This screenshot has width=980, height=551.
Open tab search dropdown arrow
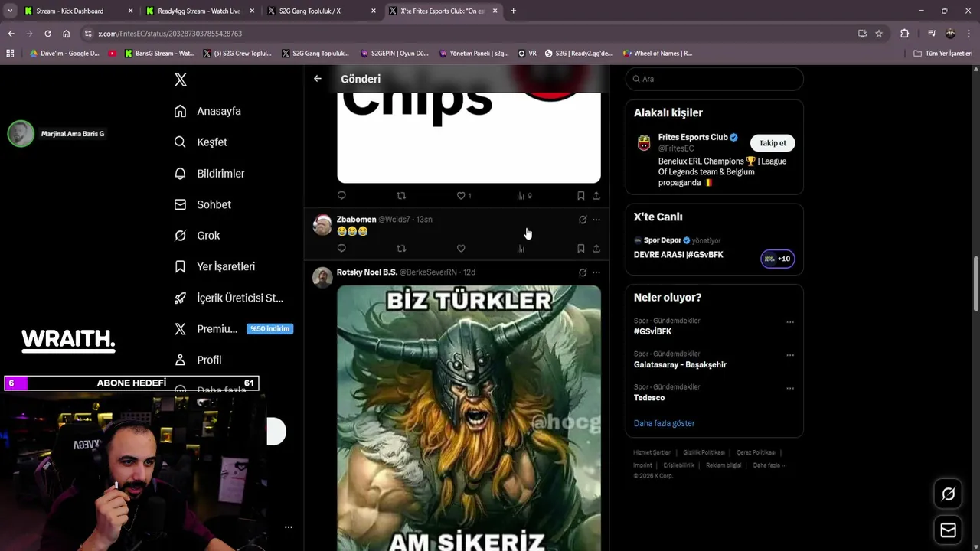point(10,11)
